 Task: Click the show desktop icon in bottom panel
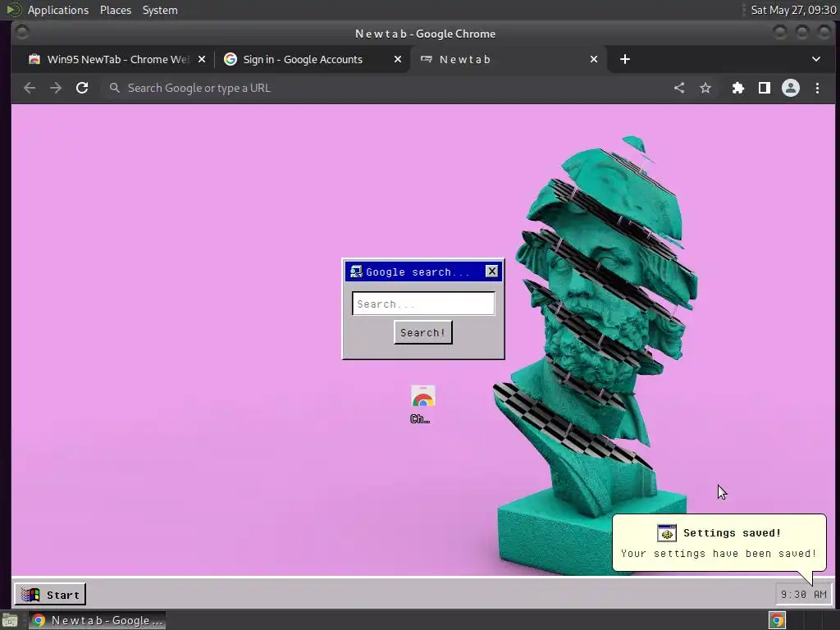tap(10, 620)
